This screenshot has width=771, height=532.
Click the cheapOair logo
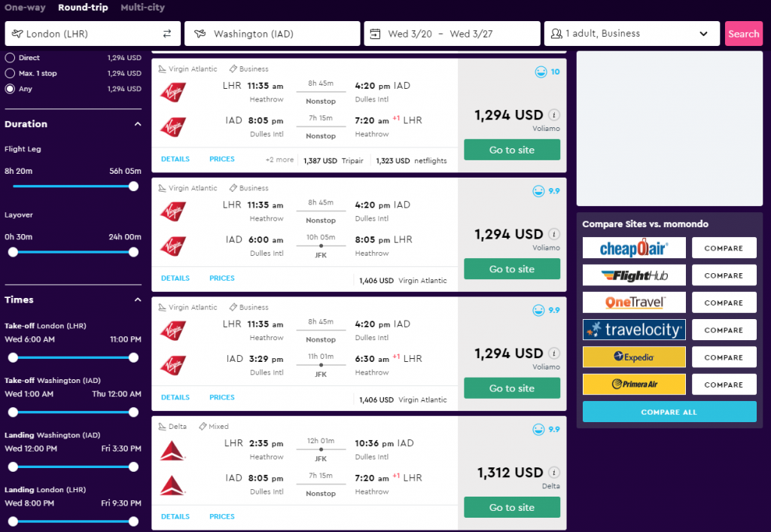click(x=634, y=248)
